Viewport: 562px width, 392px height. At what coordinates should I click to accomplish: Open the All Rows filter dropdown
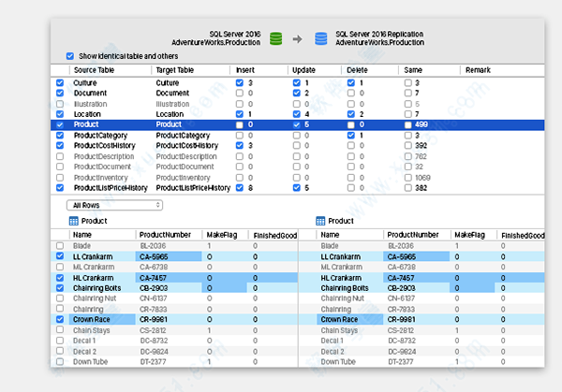pos(114,204)
